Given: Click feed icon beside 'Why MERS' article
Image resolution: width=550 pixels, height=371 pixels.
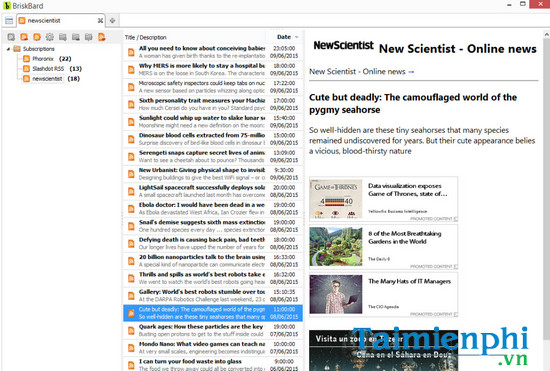Looking at the screenshot, I should [131, 69].
